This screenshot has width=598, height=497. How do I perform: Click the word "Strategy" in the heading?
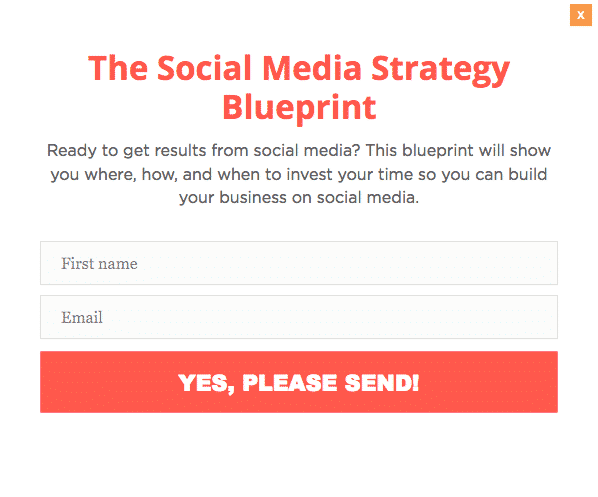coord(440,69)
